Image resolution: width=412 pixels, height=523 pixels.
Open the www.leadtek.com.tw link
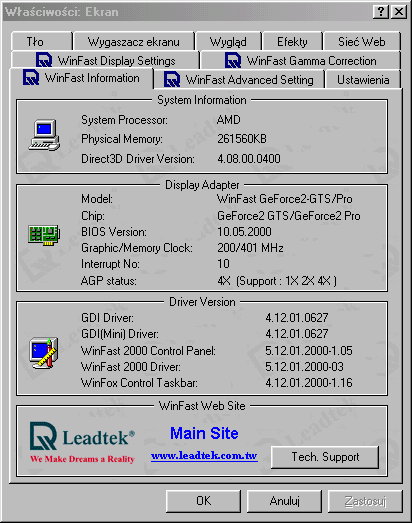tap(204, 455)
